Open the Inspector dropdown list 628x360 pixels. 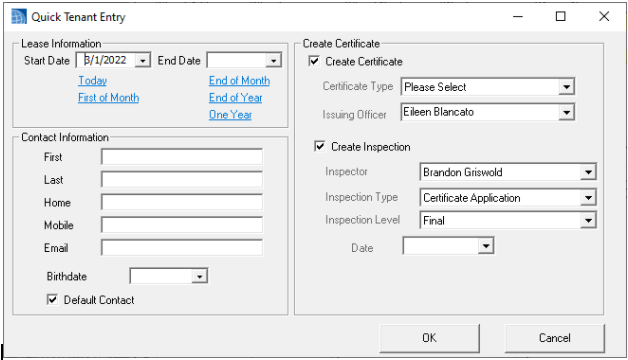click(588, 172)
